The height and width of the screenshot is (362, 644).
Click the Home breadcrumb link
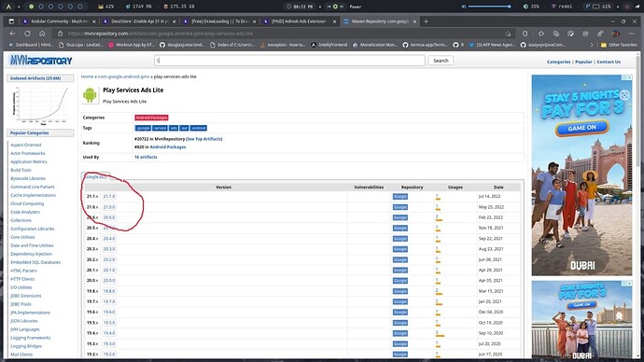point(87,77)
